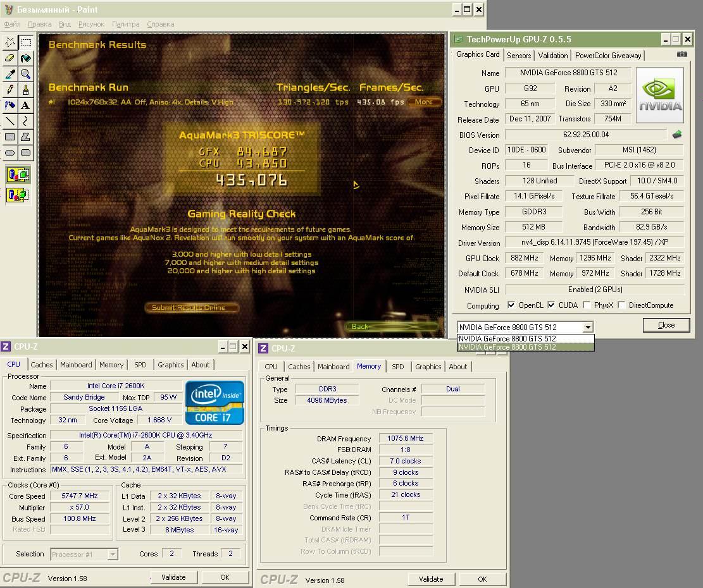Click the Intel Core i7 2600K name field
The height and width of the screenshot is (588, 703).
[x=116, y=386]
